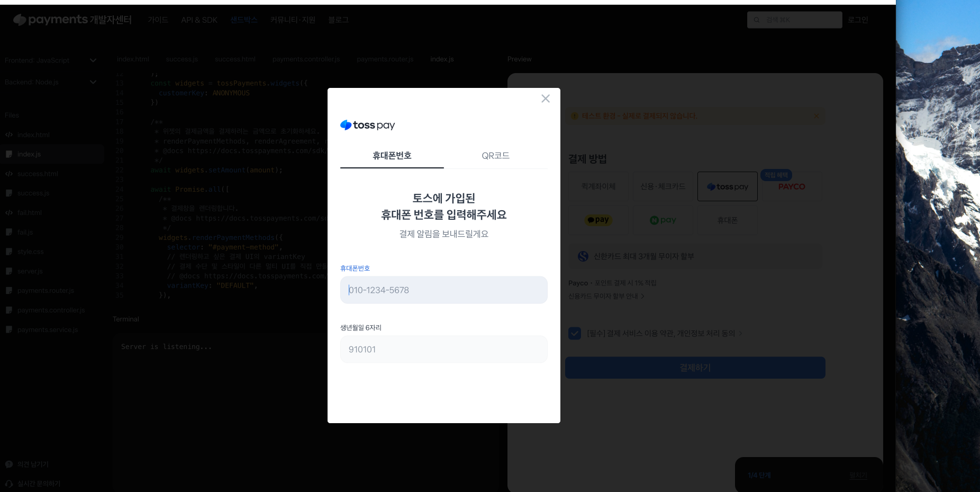This screenshot has height=492, width=980.
Task: Open the 블로그 navigation link
Action: (338, 20)
